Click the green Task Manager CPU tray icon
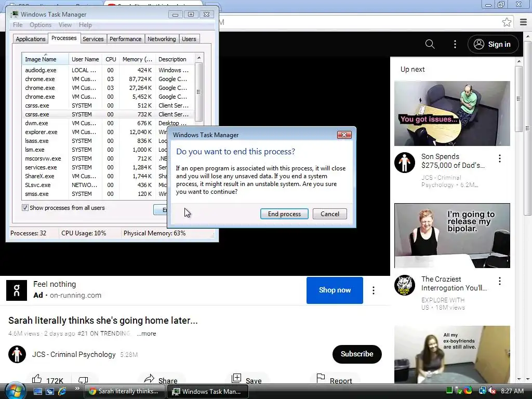532x399 pixels. coord(449,391)
